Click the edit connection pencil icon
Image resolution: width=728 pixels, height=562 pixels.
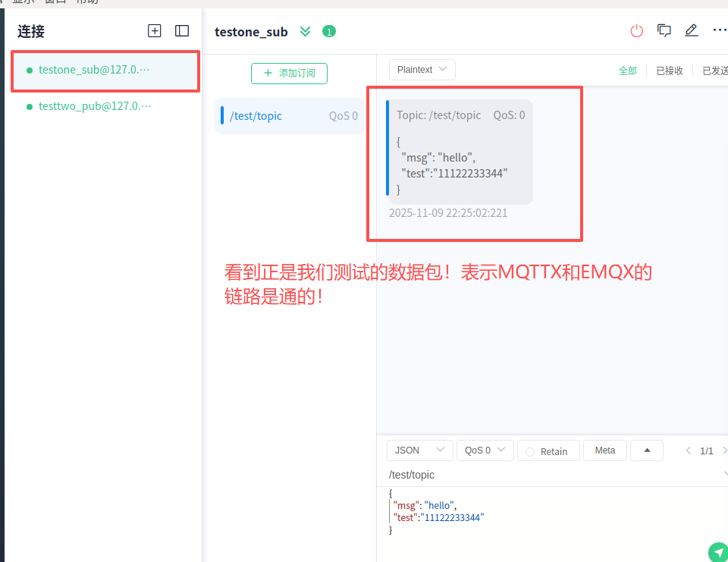tap(692, 31)
